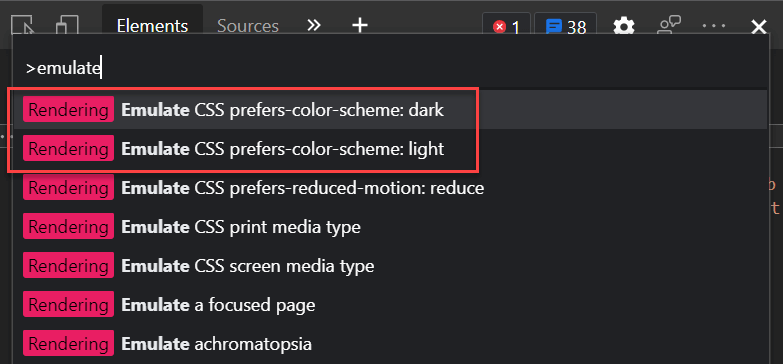The width and height of the screenshot is (783, 364).
Task: Expand the more tabs chevron
Action: 314,25
